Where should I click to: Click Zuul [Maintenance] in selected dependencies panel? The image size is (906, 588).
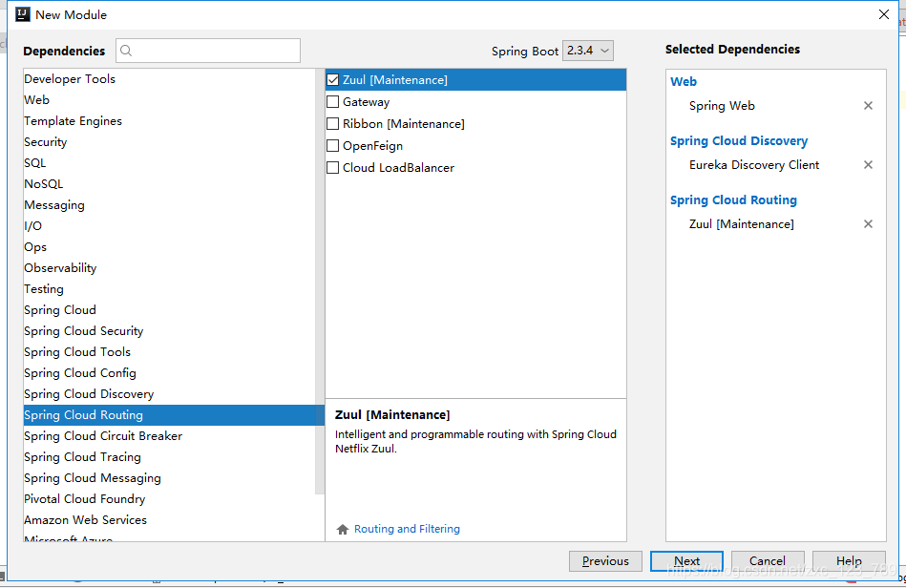742,224
